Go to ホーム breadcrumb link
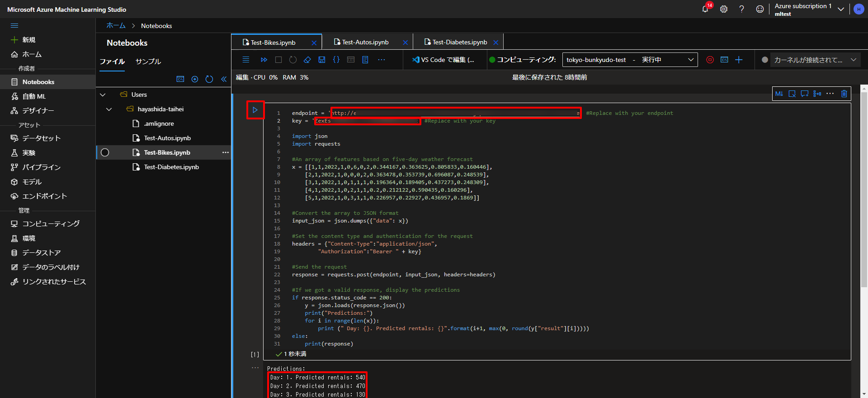This screenshot has width=868, height=398. [116, 26]
